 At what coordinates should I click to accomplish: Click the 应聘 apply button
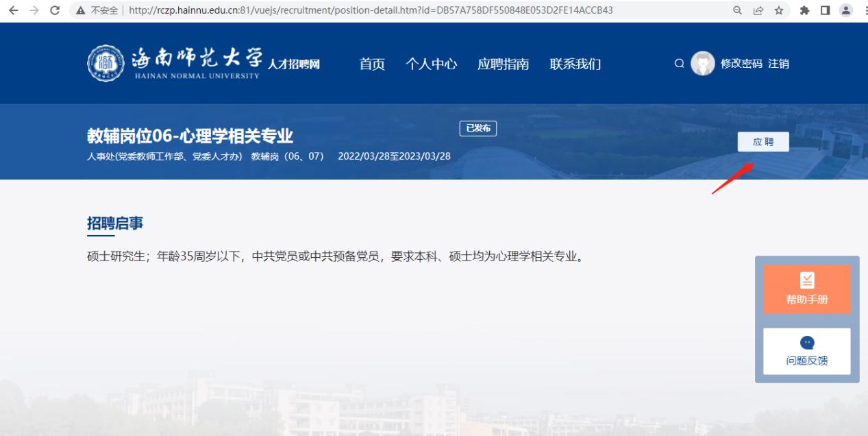pyautogui.click(x=763, y=142)
